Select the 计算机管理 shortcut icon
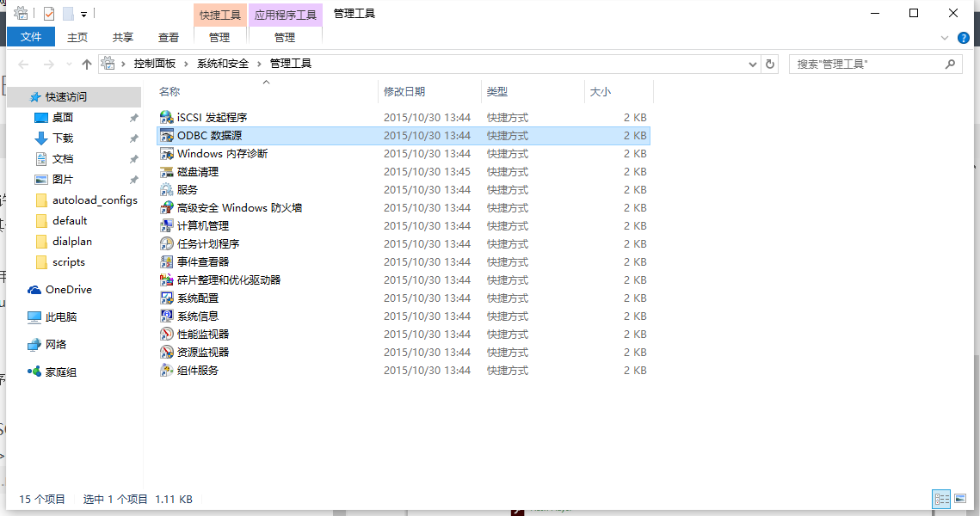The image size is (980, 516). (167, 226)
